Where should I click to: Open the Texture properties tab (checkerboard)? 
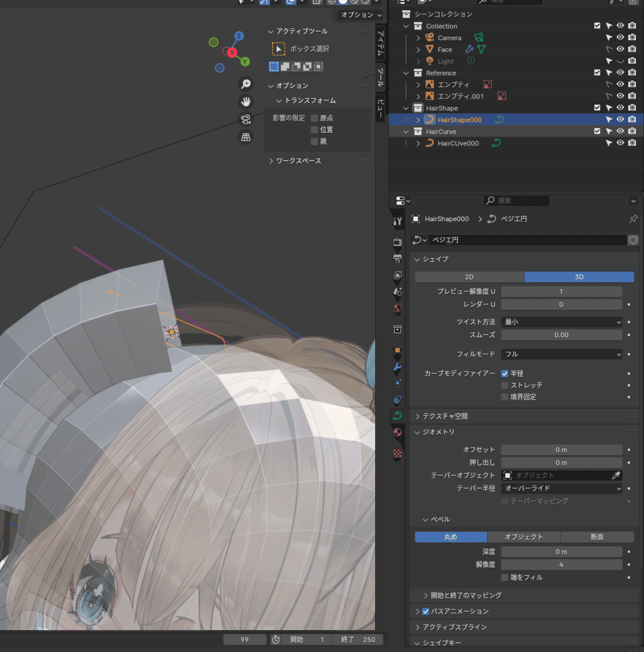397,454
